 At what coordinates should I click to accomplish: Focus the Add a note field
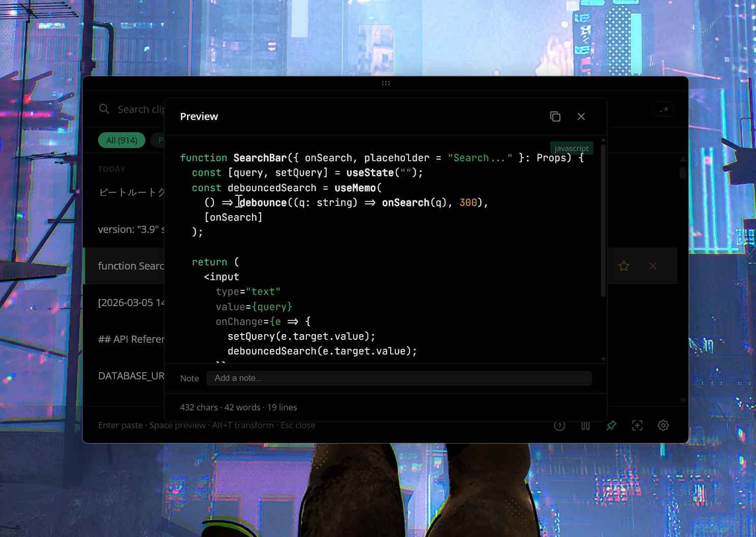pyautogui.click(x=399, y=378)
